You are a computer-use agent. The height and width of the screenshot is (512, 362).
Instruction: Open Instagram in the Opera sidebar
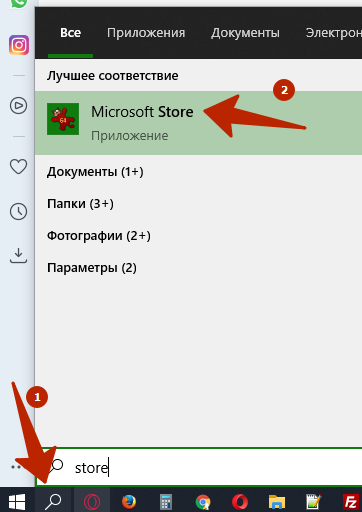coord(19,45)
